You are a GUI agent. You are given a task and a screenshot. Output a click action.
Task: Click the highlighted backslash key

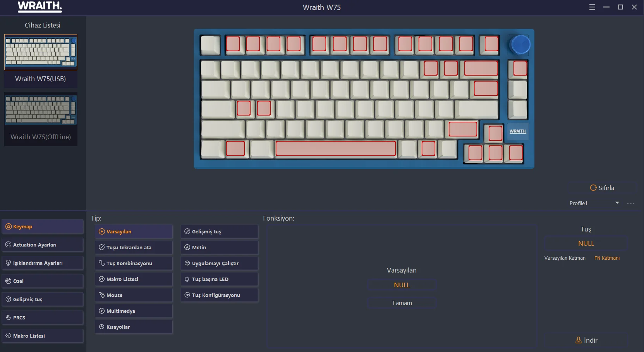pyautogui.click(x=486, y=88)
